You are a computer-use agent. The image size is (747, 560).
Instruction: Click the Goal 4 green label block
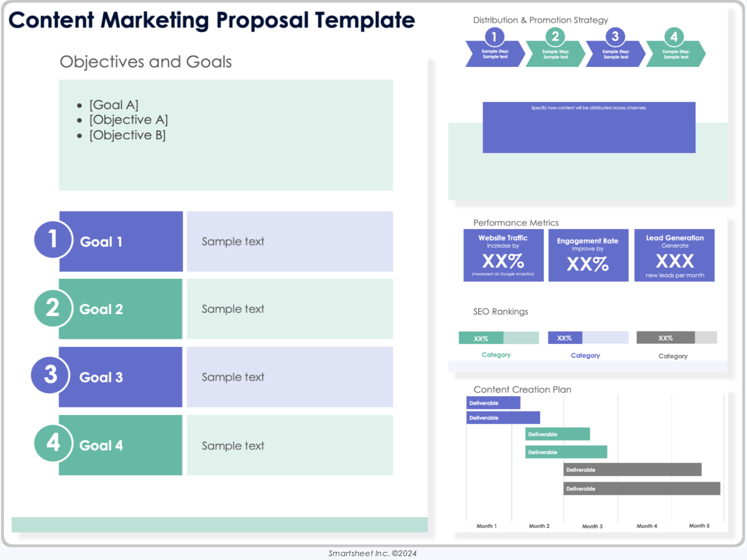pos(121,445)
